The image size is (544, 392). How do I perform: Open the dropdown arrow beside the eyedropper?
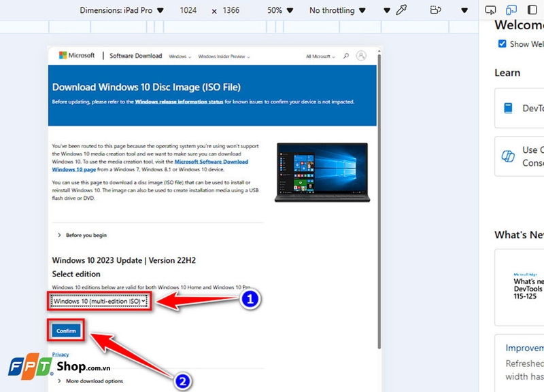(x=387, y=10)
